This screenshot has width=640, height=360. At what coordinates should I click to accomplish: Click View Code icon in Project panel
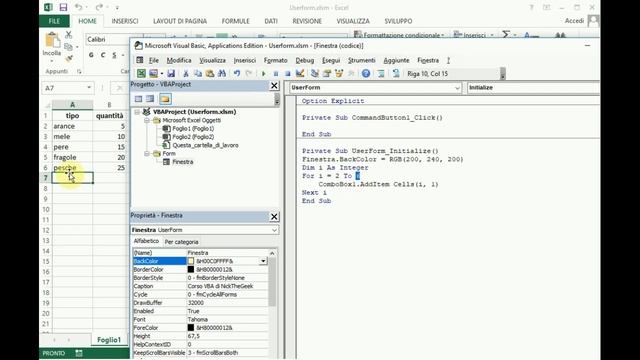coord(138,99)
